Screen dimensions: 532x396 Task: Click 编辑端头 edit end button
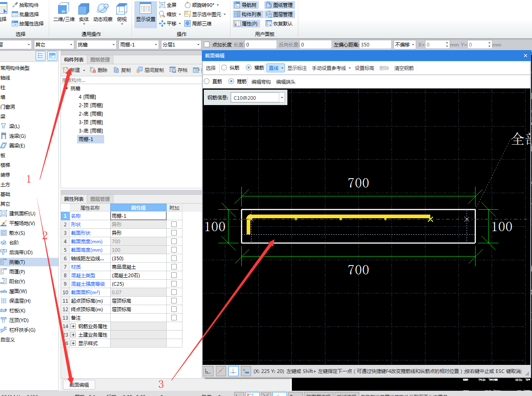[286, 82]
